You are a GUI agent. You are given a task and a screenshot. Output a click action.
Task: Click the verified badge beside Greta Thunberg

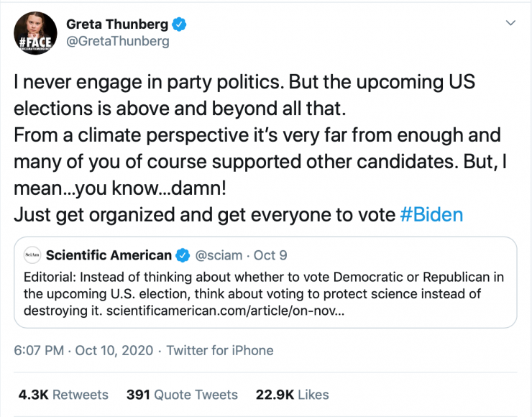(x=180, y=24)
